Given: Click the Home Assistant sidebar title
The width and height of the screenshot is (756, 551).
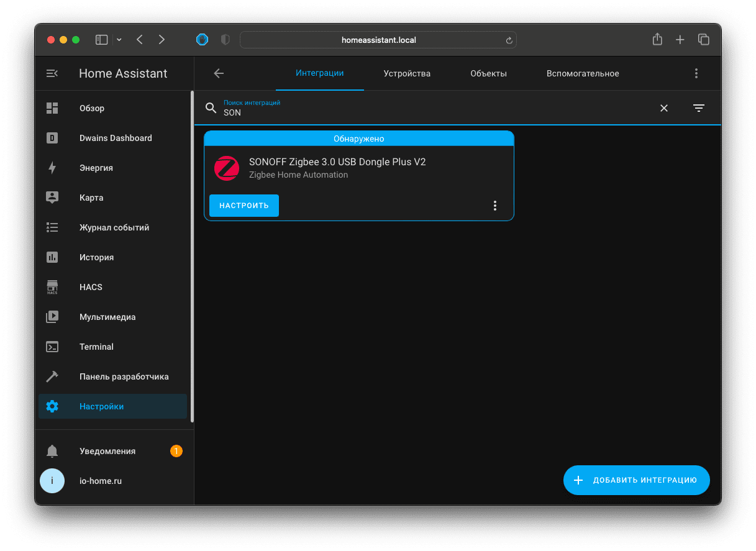Looking at the screenshot, I should click(123, 73).
